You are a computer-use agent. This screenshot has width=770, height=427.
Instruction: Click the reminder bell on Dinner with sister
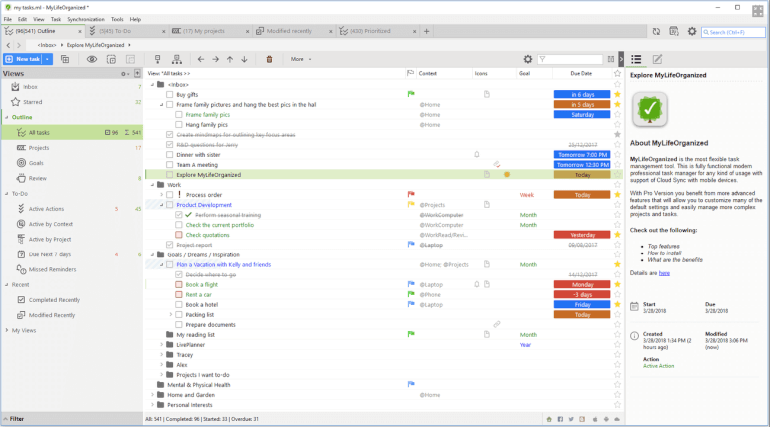(x=477, y=155)
